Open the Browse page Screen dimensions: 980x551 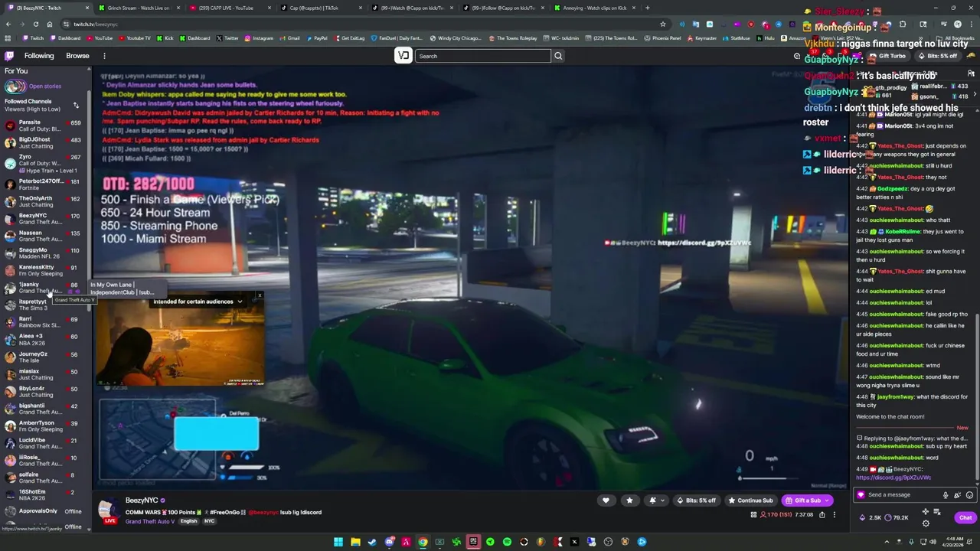pos(77,56)
